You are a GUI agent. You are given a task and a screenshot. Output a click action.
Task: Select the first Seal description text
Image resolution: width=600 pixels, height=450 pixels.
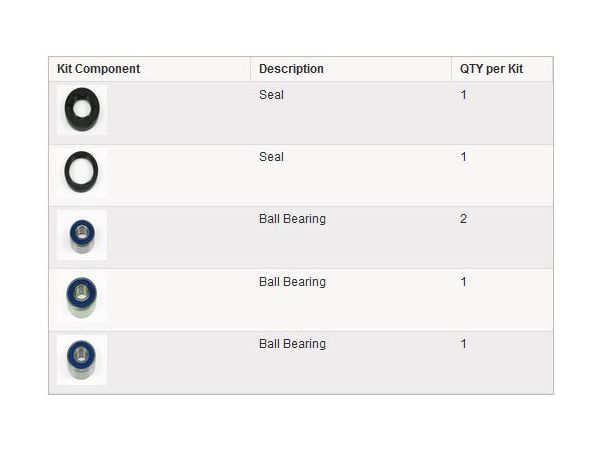tap(271, 95)
